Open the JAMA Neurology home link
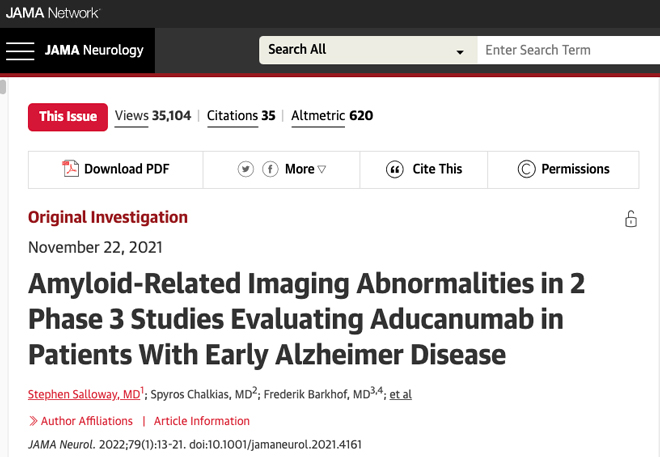 [x=94, y=50]
